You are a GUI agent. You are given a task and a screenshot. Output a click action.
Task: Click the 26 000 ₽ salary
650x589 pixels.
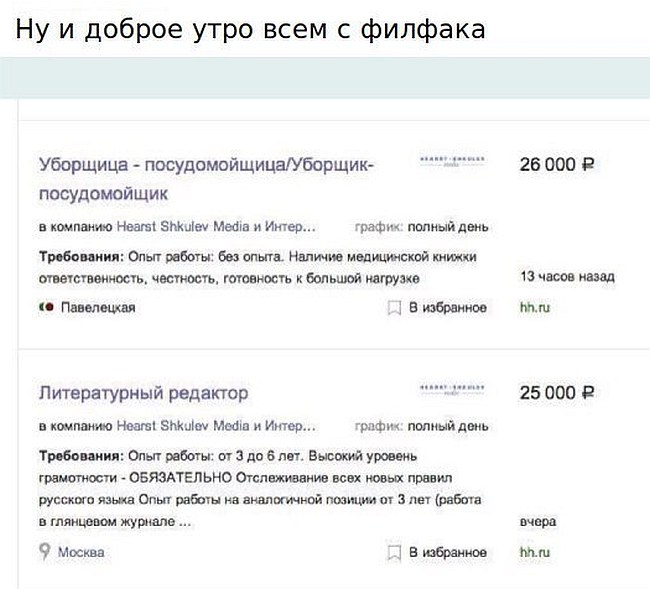pos(558,165)
